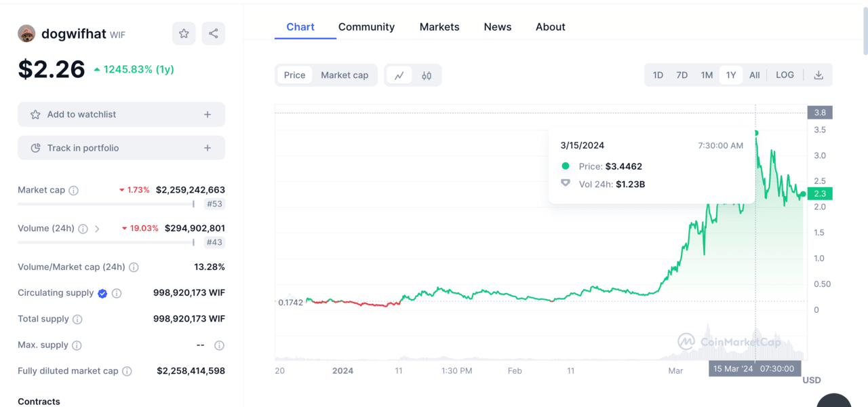Enable LOG scale on chart
Viewport: 868px width, 407px height.
(x=785, y=75)
